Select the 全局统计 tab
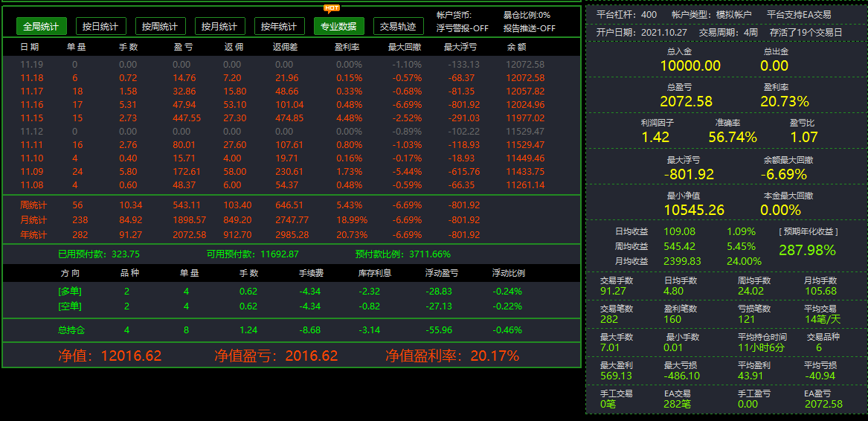This screenshot has height=421, width=868. [42, 26]
